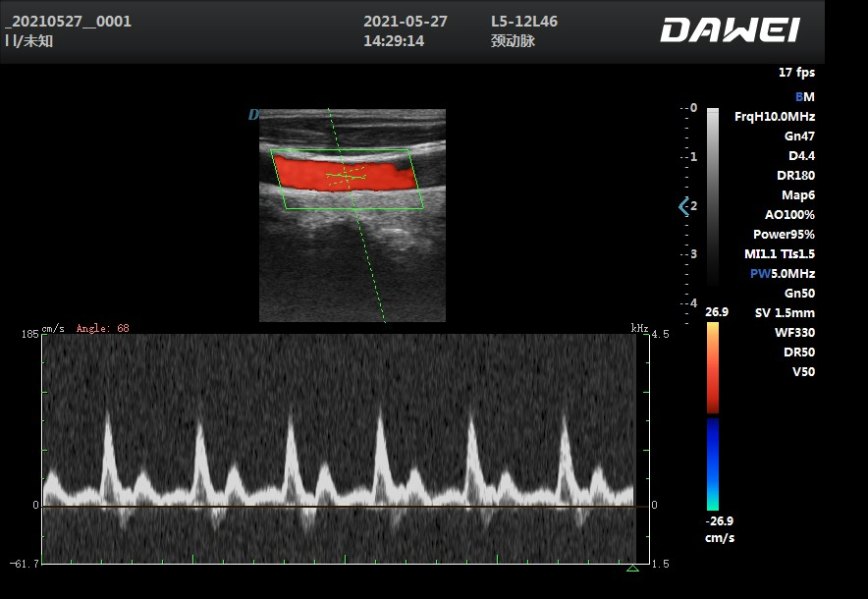Screen dimensions: 868x599
Task: Select the 'D4.4' depth value
Action: pyautogui.click(x=801, y=156)
